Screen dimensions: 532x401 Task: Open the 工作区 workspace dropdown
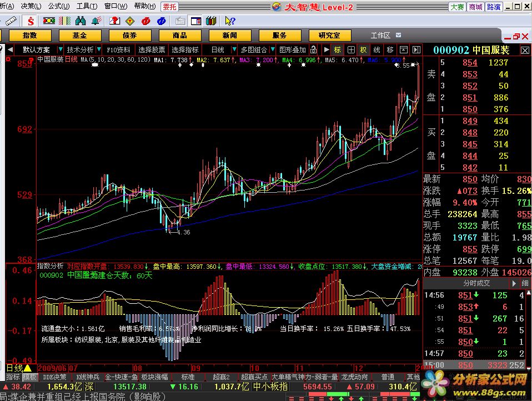point(399,36)
